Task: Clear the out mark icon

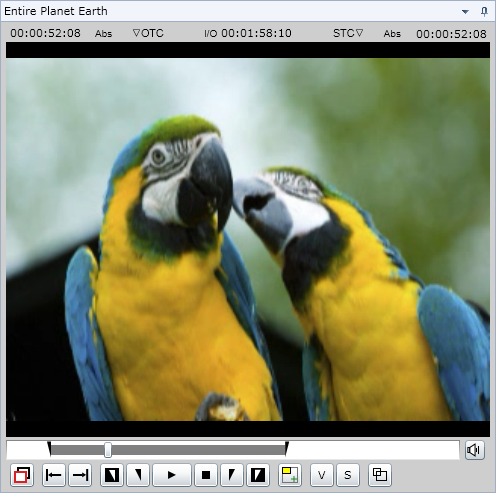Action: pos(258,475)
